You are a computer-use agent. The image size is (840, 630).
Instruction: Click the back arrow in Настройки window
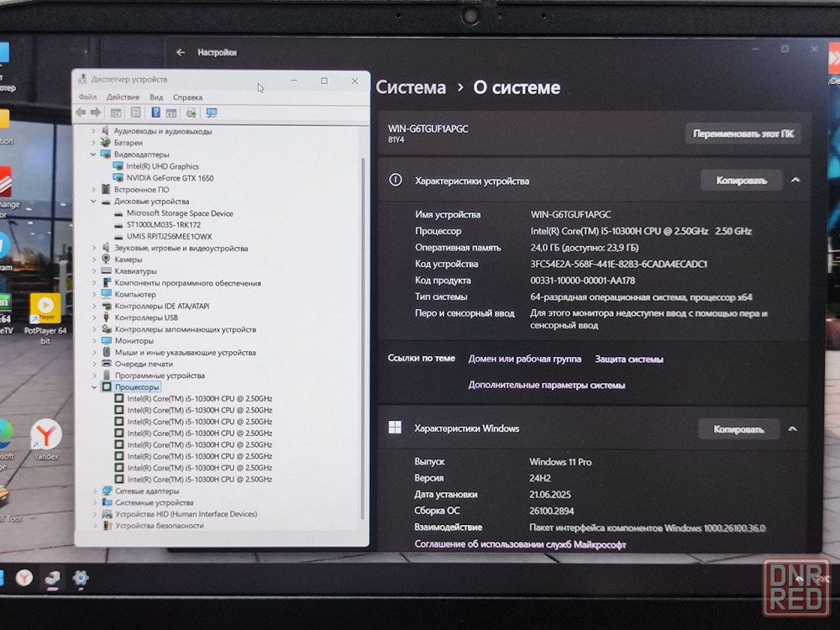coord(181,52)
